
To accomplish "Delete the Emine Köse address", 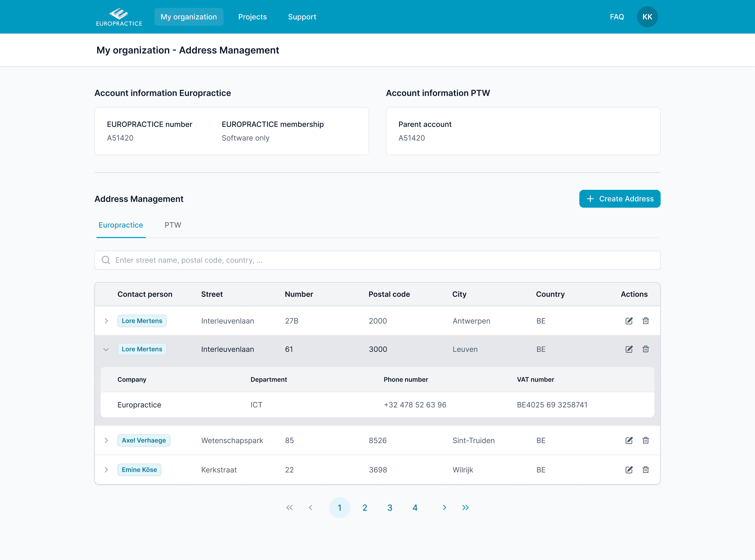I will pyautogui.click(x=645, y=470).
